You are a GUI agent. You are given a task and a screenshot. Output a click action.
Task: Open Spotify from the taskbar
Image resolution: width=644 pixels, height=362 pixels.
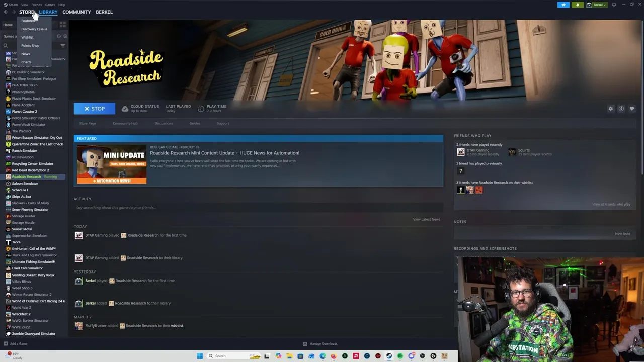(x=400, y=356)
